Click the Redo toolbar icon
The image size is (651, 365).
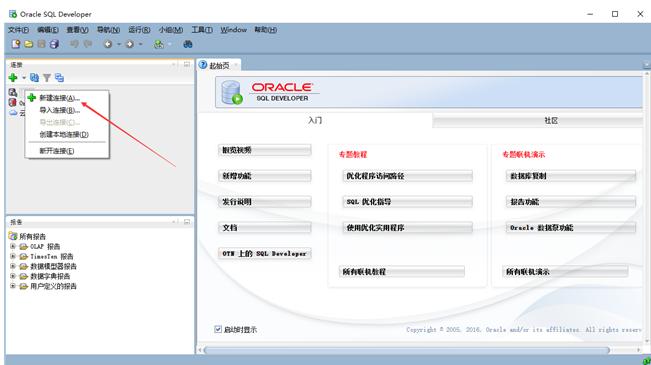click(88, 44)
